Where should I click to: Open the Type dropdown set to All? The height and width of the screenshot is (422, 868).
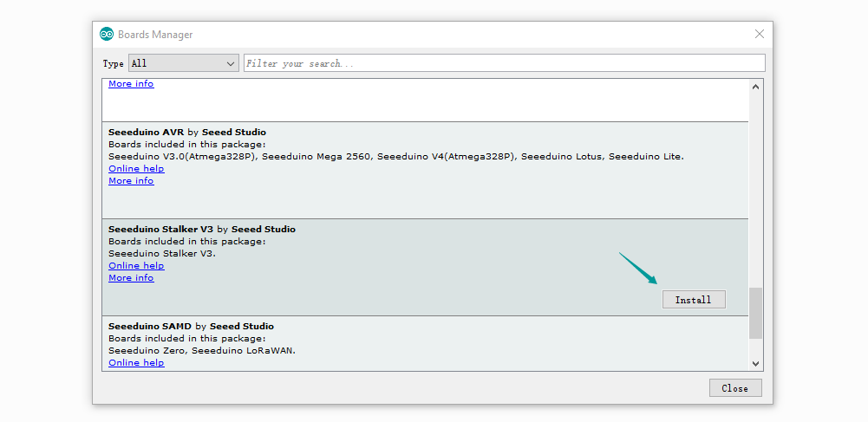(184, 63)
